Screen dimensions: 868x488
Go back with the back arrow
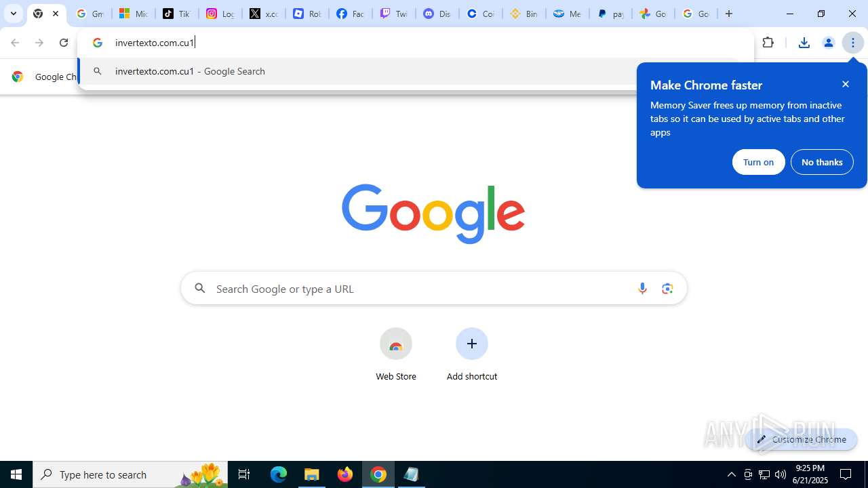pyautogui.click(x=15, y=43)
